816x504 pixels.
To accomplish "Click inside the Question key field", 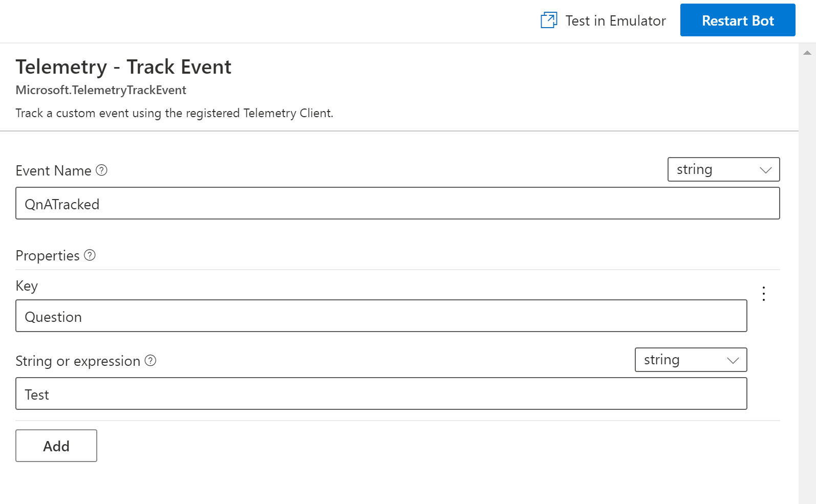I will coord(381,316).
